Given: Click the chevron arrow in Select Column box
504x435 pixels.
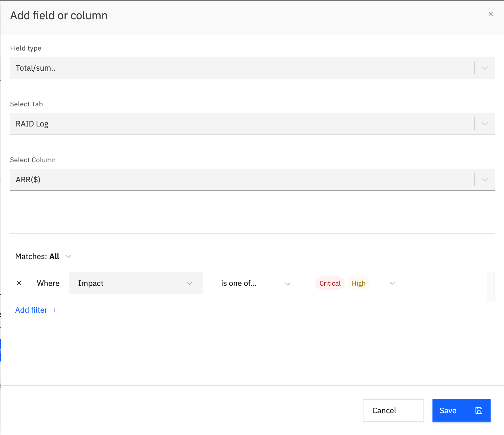Looking at the screenshot, I should pos(485,180).
